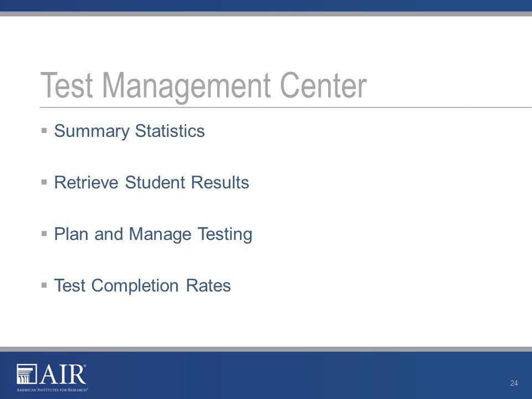Click the American Institutes for Research caption
Screen dimensions: 532x399
click(52, 390)
